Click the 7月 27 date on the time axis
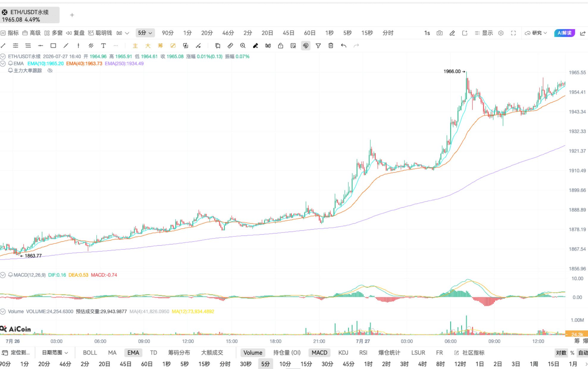This screenshot has width=588, height=369. click(x=363, y=341)
